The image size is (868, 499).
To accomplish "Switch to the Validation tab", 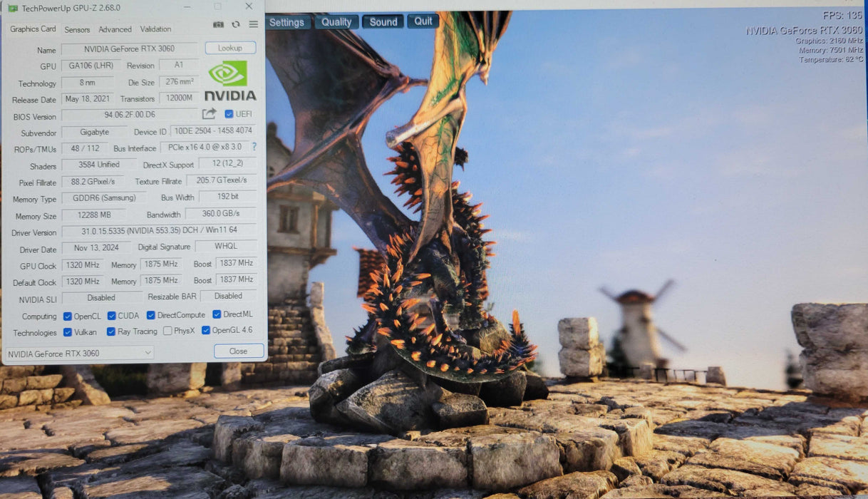I will [155, 29].
